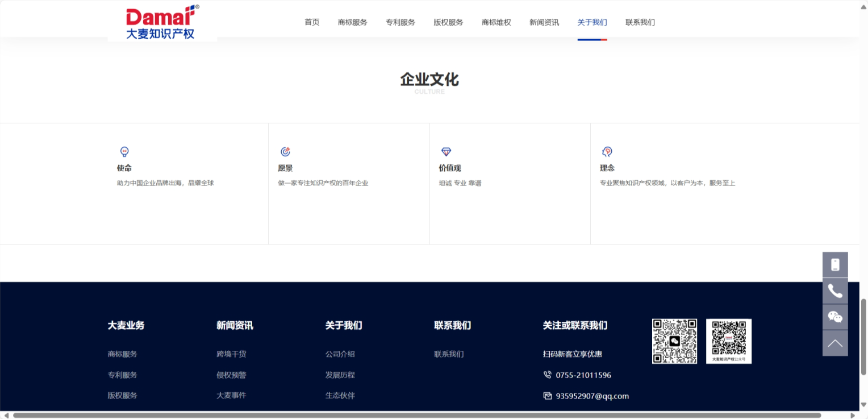Open the 商标服务 navigation menu
This screenshot has width=868, height=419.
[352, 22]
